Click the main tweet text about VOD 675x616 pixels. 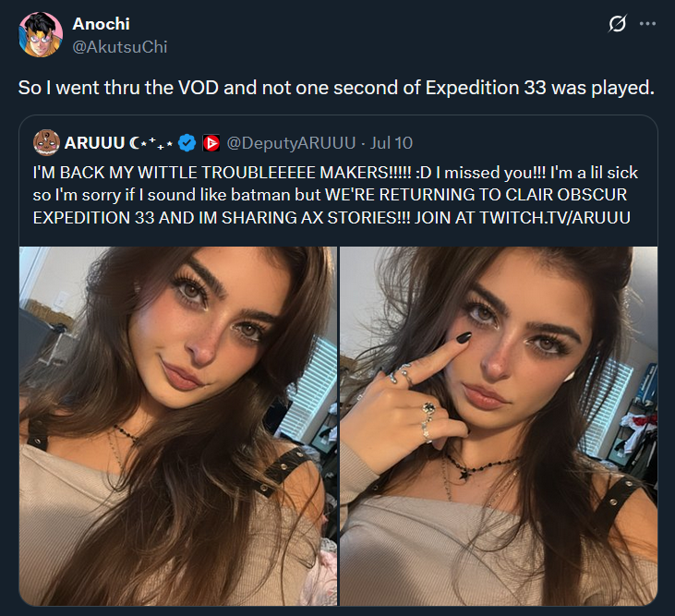[336, 88]
